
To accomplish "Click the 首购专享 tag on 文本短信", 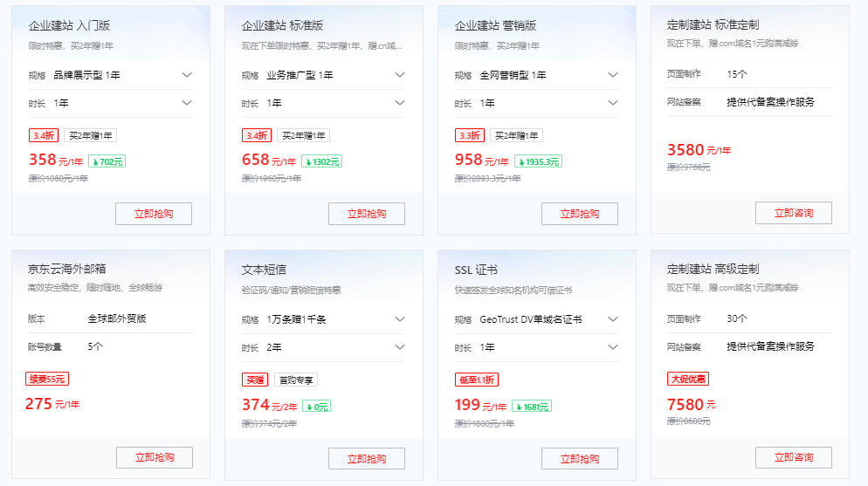I will [296, 380].
